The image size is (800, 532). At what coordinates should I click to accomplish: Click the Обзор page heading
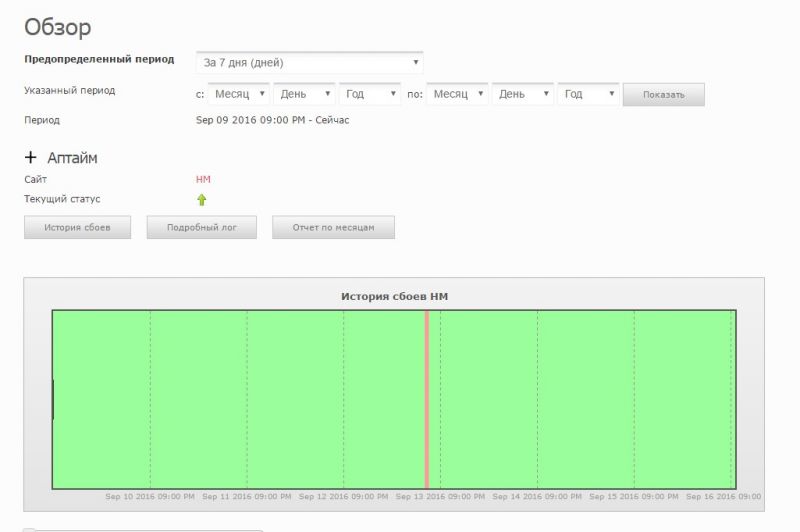pyautogui.click(x=57, y=27)
